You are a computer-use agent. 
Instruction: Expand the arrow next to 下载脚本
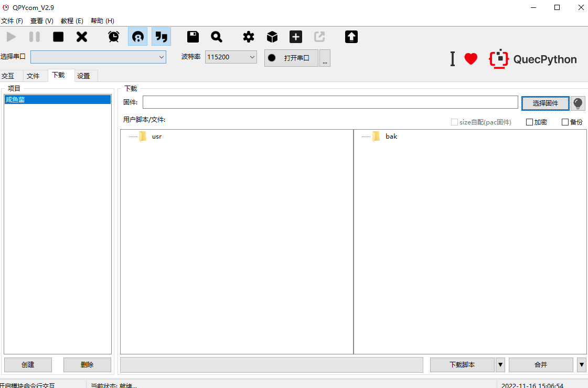(500, 365)
